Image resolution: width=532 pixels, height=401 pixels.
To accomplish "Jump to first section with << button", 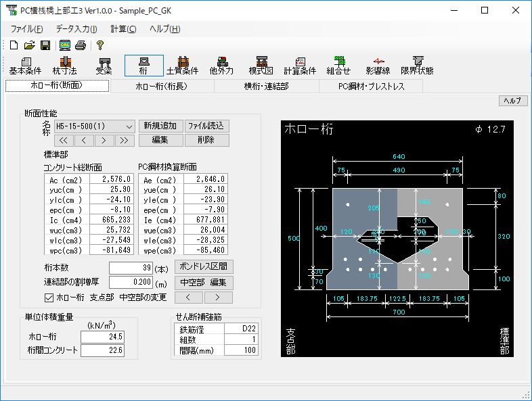I will (x=64, y=141).
